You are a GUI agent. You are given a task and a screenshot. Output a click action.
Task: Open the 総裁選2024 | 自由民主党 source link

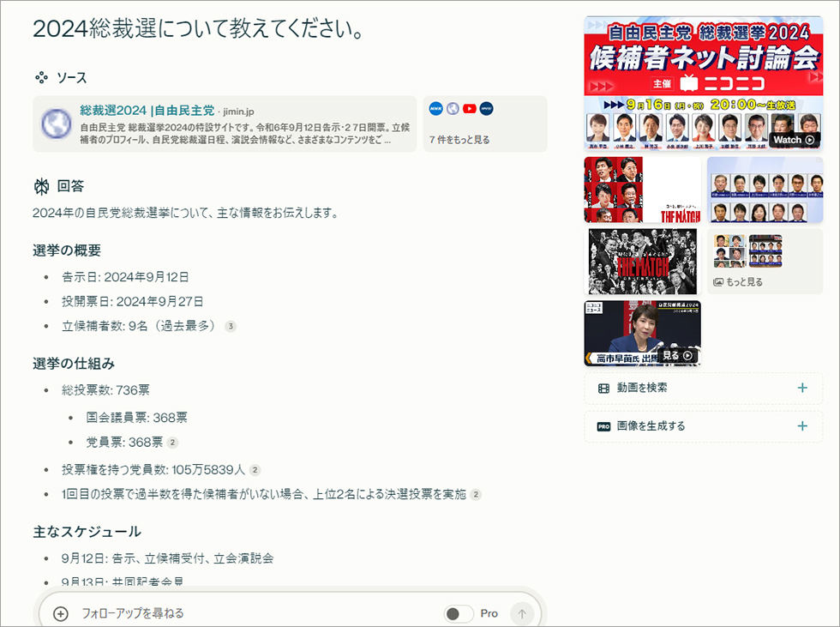point(147,111)
